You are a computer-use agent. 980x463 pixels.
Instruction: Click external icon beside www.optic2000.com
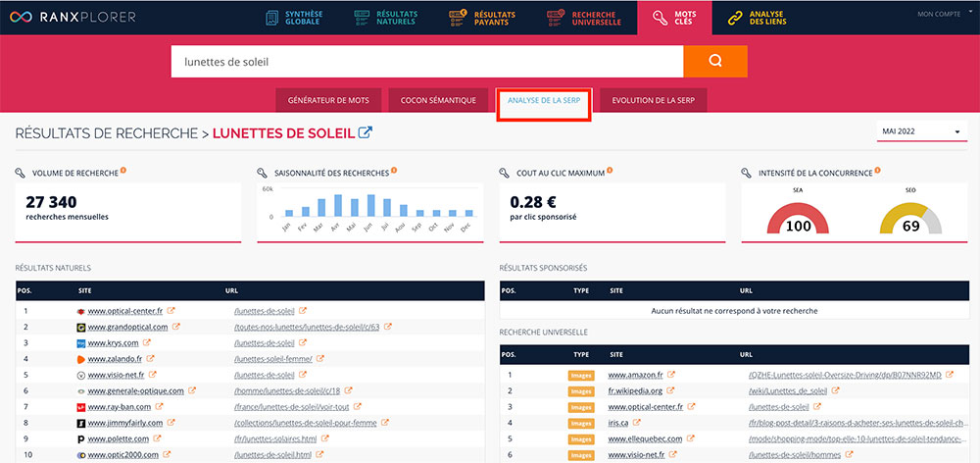point(167,455)
